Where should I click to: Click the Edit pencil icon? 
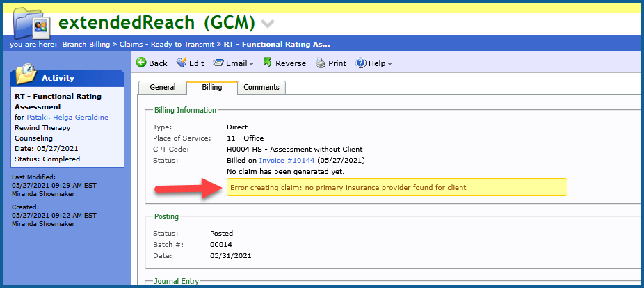(x=181, y=63)
